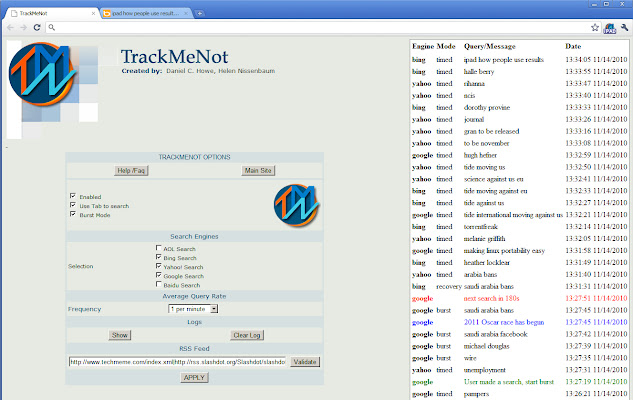The height and width of the screenshot is (400, 633).
Task: Click the Help/Faq button
Action: [x=131, y=170]
